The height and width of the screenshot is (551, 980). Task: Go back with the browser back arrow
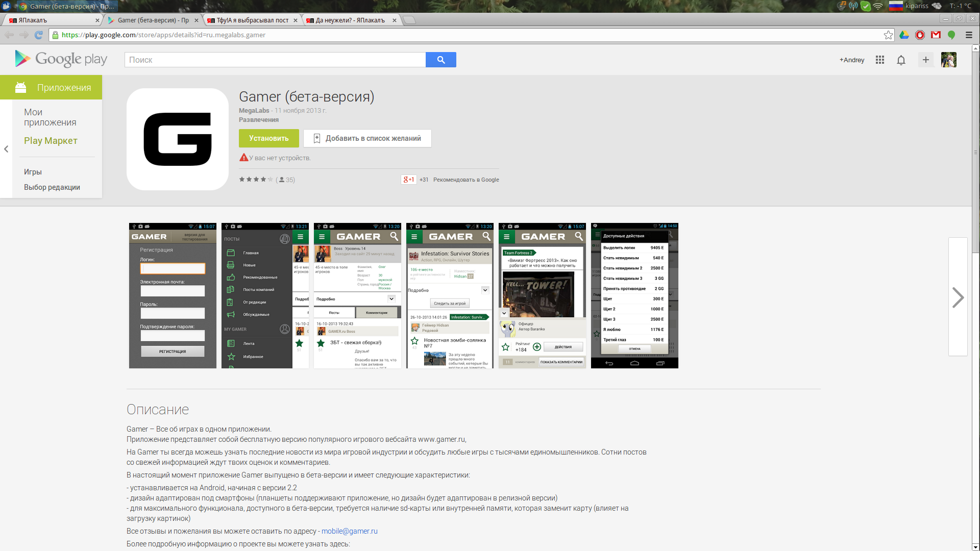click(9, 35)
